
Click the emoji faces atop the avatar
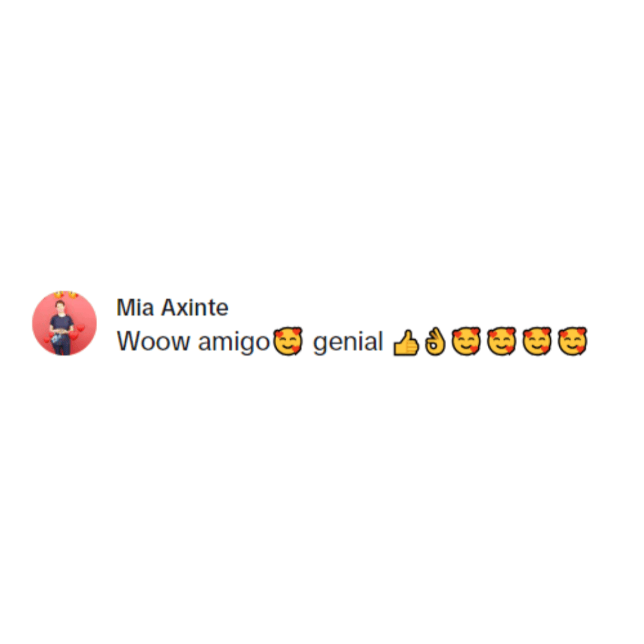[66, 295]
